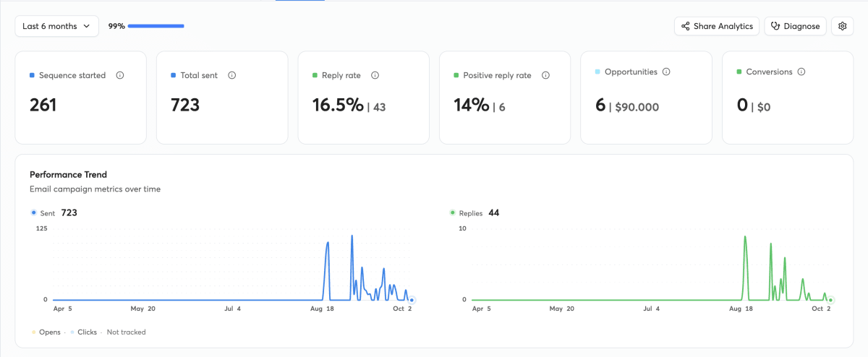Click the end-point marker on the Replies chart
Screen dimensions: 868x357
[831, 300]
